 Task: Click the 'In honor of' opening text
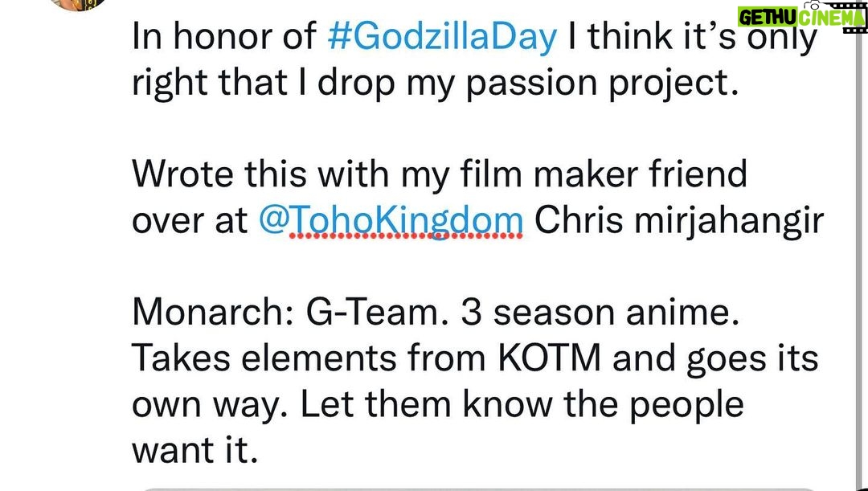tap(224, 37)
